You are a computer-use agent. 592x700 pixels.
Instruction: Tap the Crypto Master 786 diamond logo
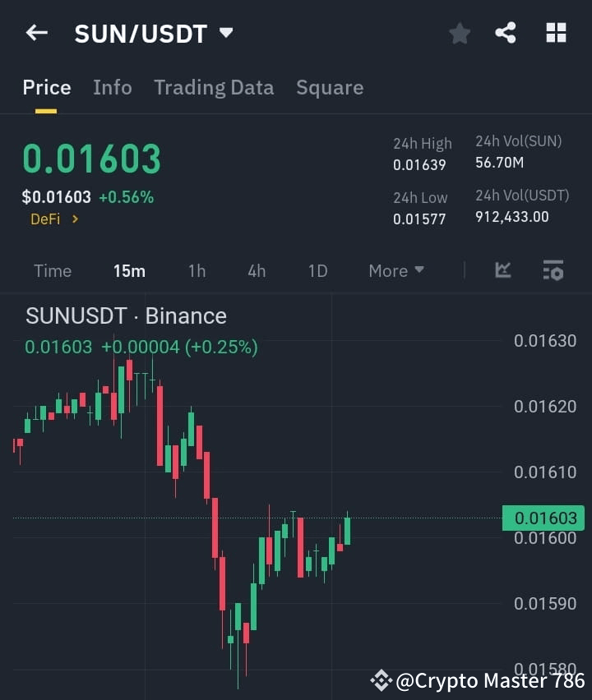tap(382, 679)
